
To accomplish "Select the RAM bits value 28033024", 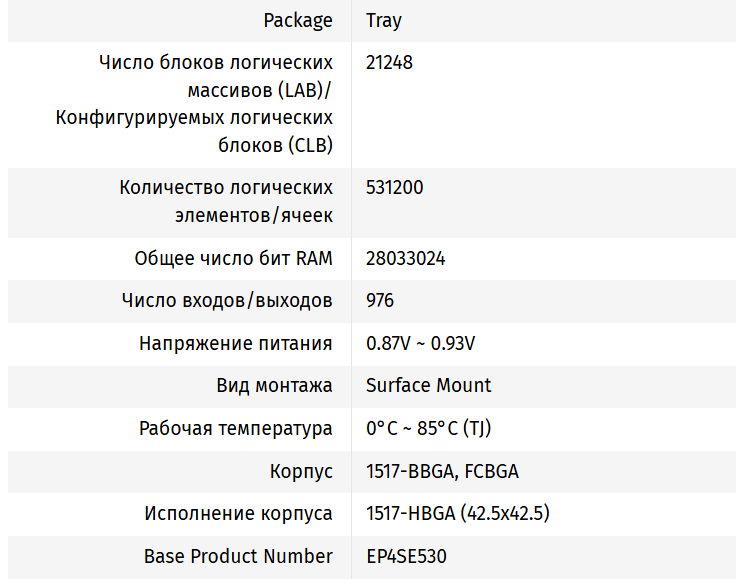I will click(x=406, y=258).
